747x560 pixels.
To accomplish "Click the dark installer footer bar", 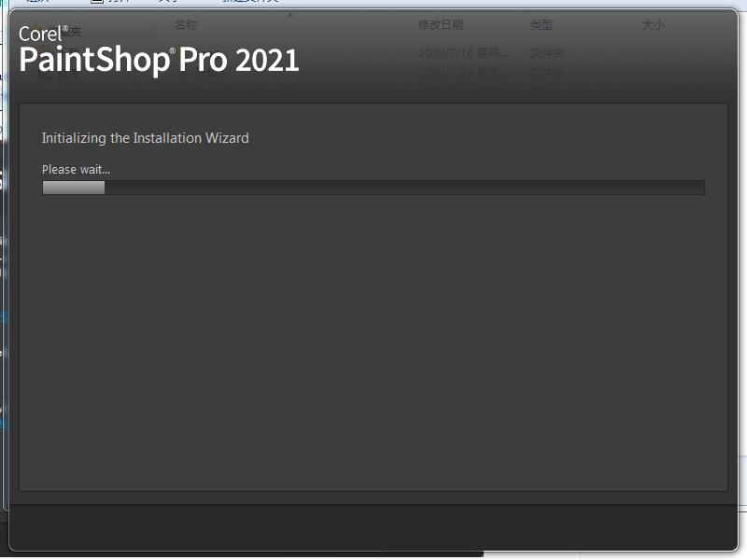I will click(373, 527).
